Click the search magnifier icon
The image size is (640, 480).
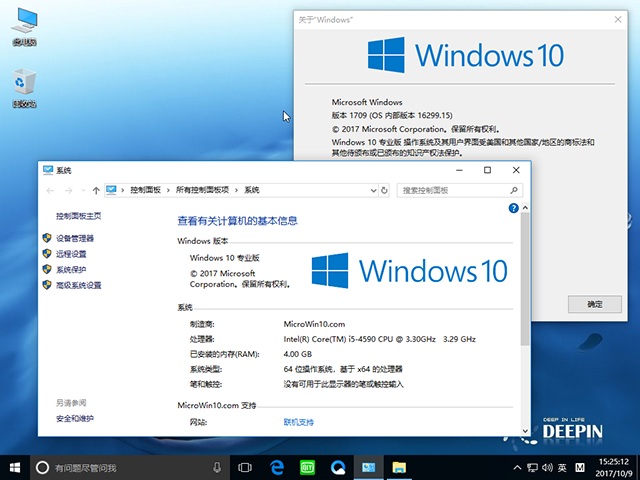[x=514, y=190]
